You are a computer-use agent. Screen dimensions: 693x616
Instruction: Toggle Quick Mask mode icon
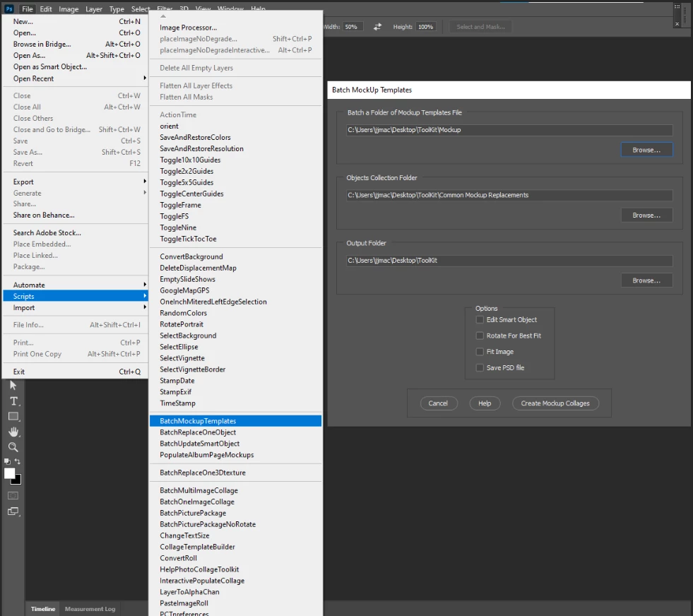(x=13, y=496)
